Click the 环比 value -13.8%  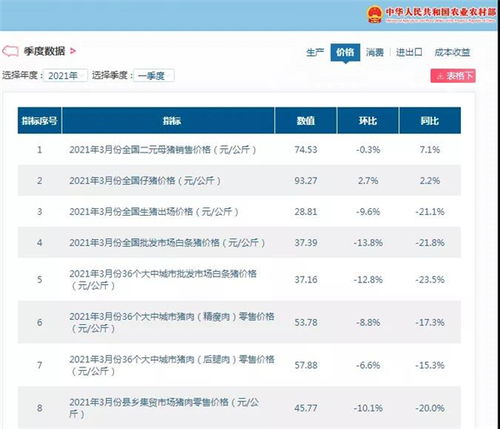coord(368,243)
